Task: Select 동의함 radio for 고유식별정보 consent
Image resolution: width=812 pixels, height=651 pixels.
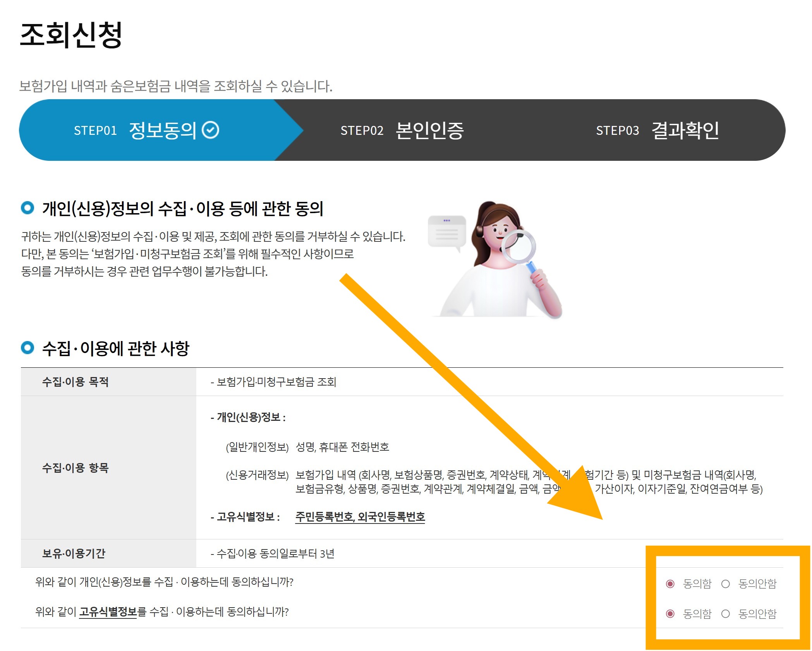Action: (670, 614)
